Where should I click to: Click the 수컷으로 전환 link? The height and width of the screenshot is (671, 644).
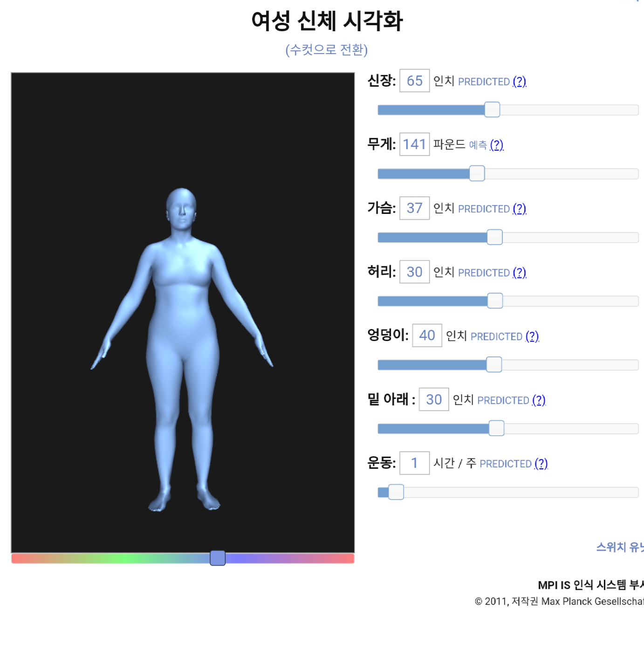pos(326,49)
